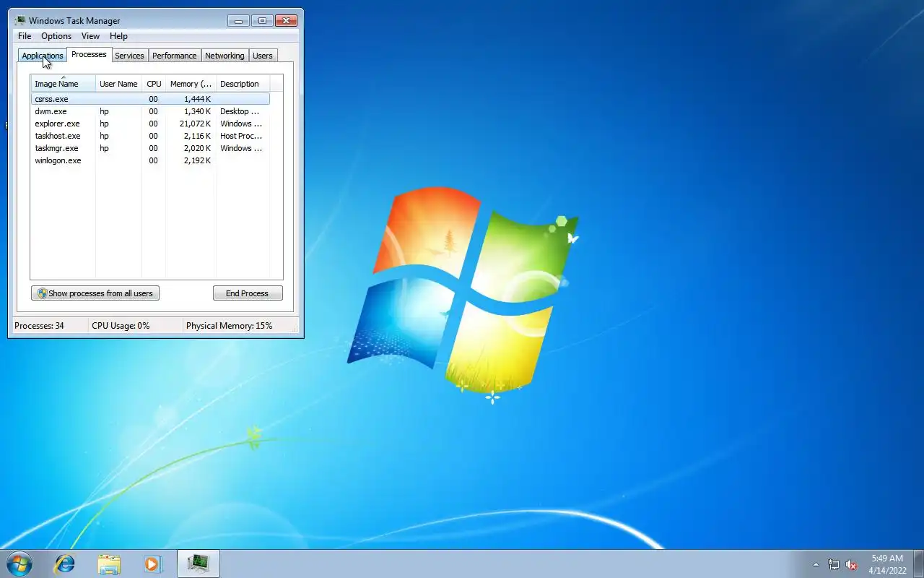Click the 2,192 K memory value
This screenshot has width=924, height=578.
click(197, 160)
